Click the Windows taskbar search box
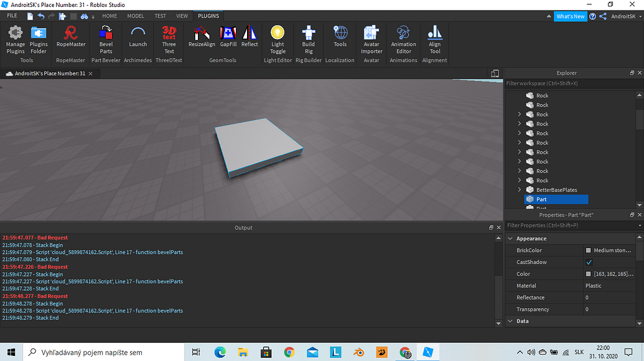This screenshot has width=644, height=361. pyautogui.click(x=103, y=352)
